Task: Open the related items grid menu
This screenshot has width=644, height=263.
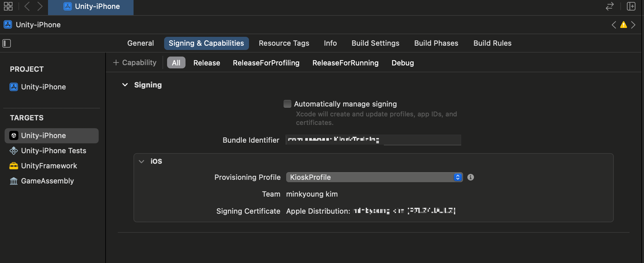Action: 8,6
